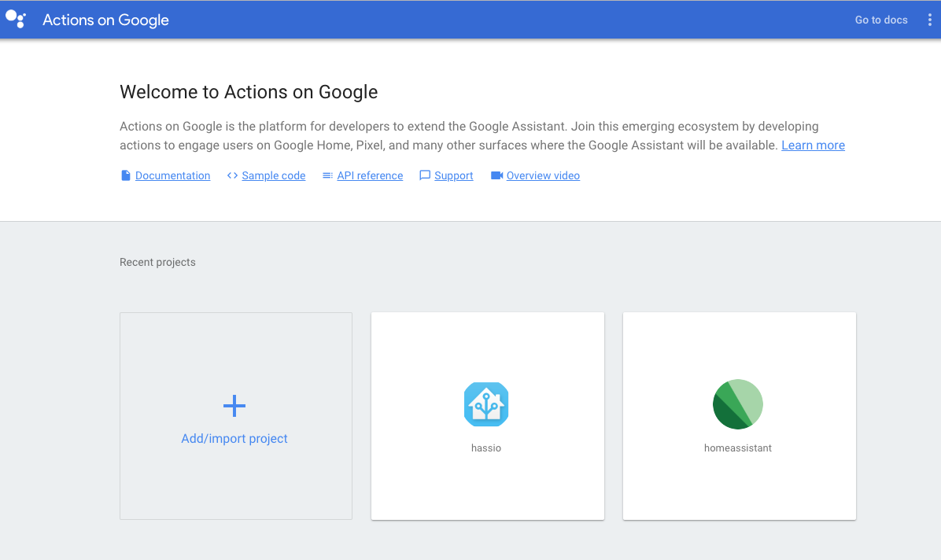Click the document icon beside Documentation
Image resolution: width=941 pixels, height=560 pixels.
(126, 175)
